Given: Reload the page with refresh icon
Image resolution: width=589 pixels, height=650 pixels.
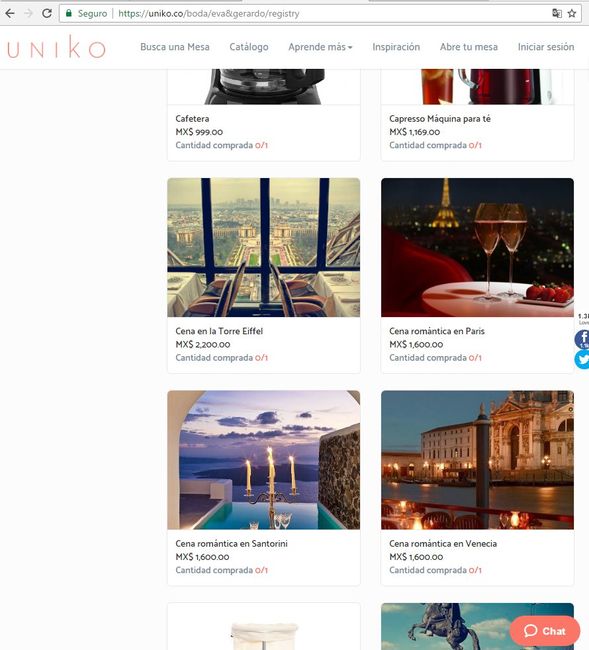Looking at the screenshot, I should coord(47,13).
